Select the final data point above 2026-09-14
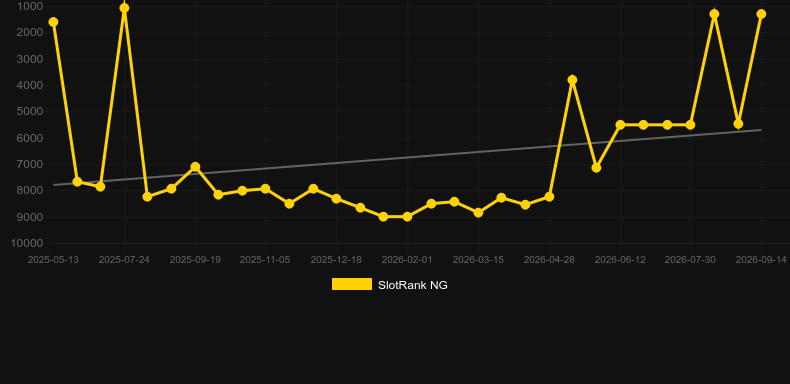The image size is (790, 384). (761, 14)
